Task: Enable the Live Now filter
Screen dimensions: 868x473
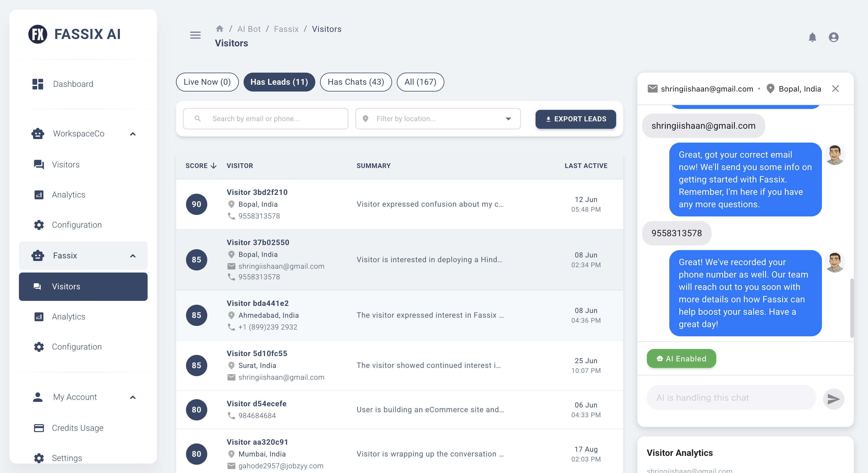Action: [207, 82]
